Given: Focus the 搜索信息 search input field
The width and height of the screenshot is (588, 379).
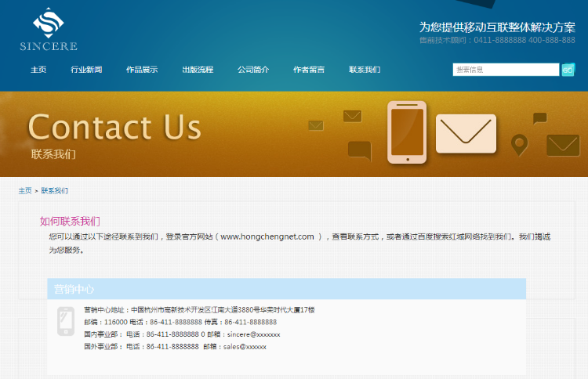Looking at the screenshot, I should (x=506, y=70).
